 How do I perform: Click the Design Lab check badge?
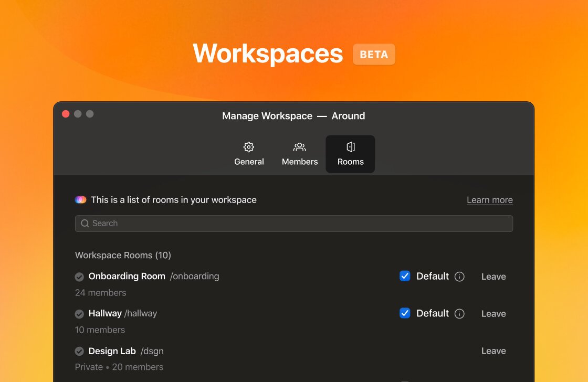coord(79,351)
